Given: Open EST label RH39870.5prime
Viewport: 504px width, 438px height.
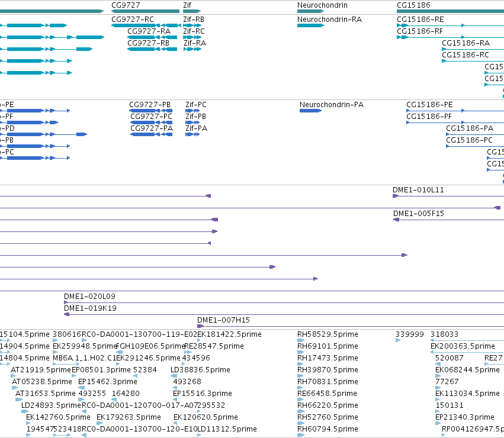Looking at the screenshot, I should 328,370.
